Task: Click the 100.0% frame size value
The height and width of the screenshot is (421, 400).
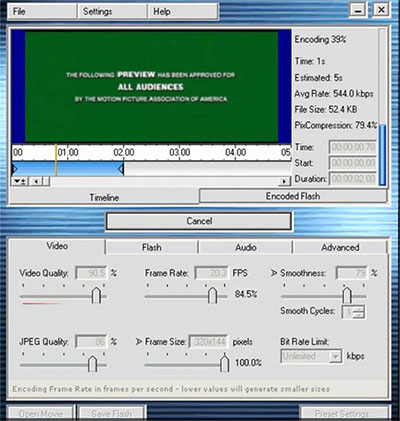Action: (x=248, y=362)
